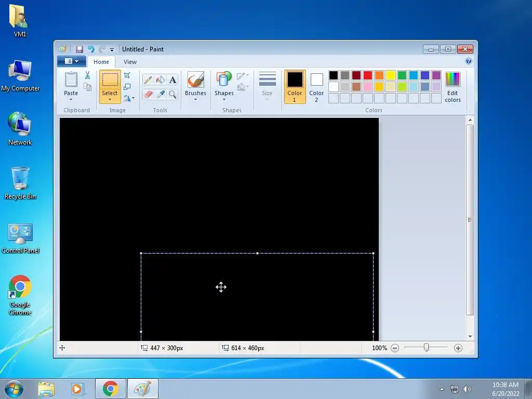Select the Fill with color bucket tool
This screenshot has width=532, height=399.
160,79
